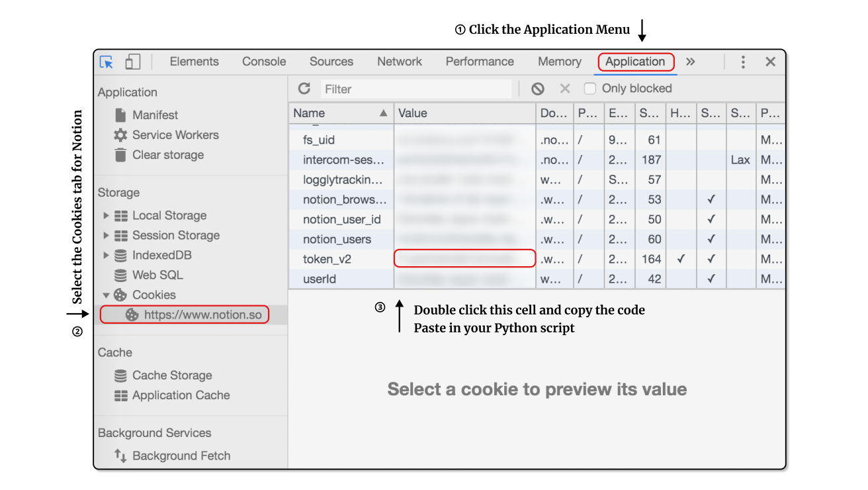Open Service Workers in the sidebar
Image resolution: width=868 pixels, height=490 pixels.
point(175,135)
